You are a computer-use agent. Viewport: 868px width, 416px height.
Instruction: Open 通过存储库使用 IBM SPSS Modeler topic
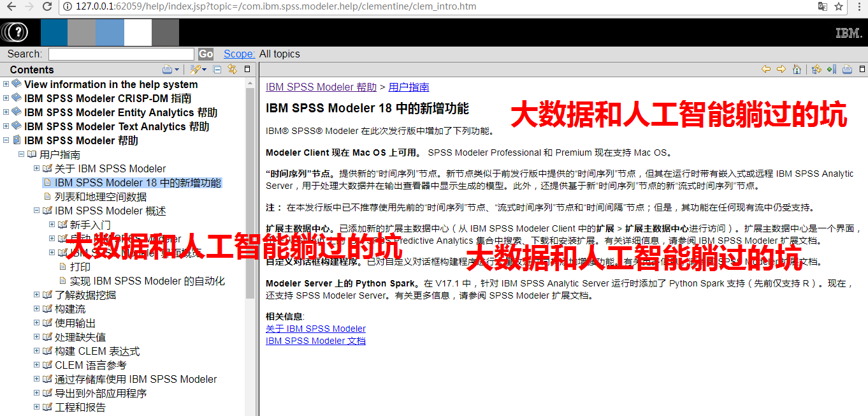136,379
